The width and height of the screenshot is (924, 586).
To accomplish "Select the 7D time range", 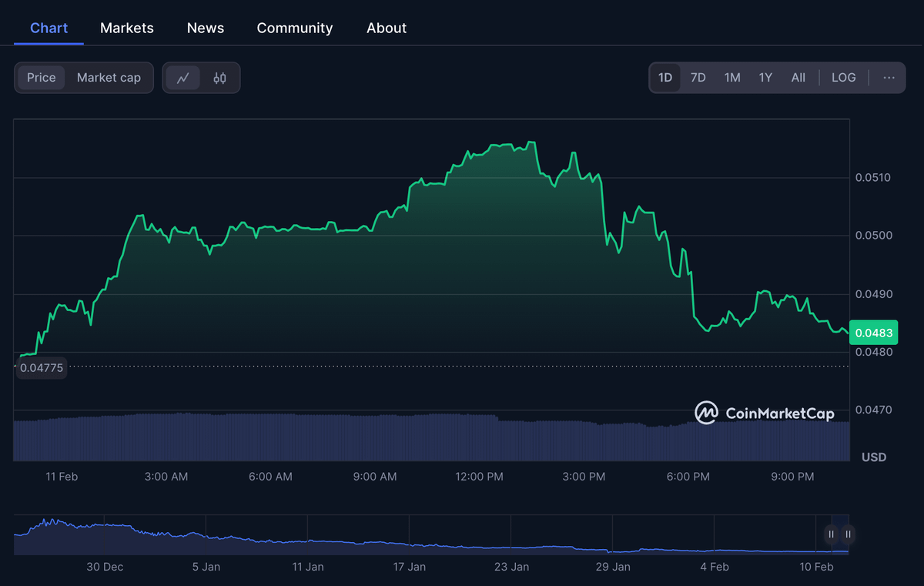I will point(698,78).
